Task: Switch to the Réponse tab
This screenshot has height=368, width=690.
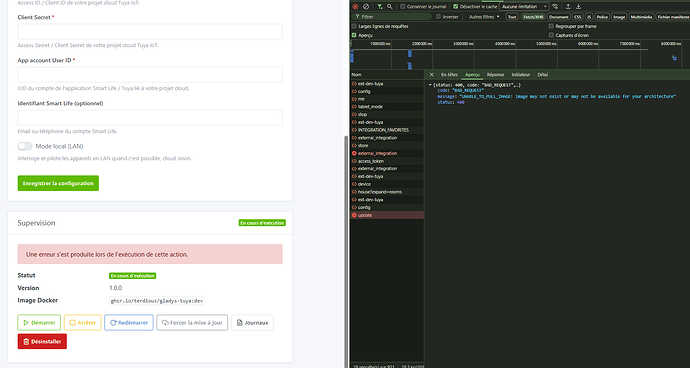Action: (x=495, y=75)
